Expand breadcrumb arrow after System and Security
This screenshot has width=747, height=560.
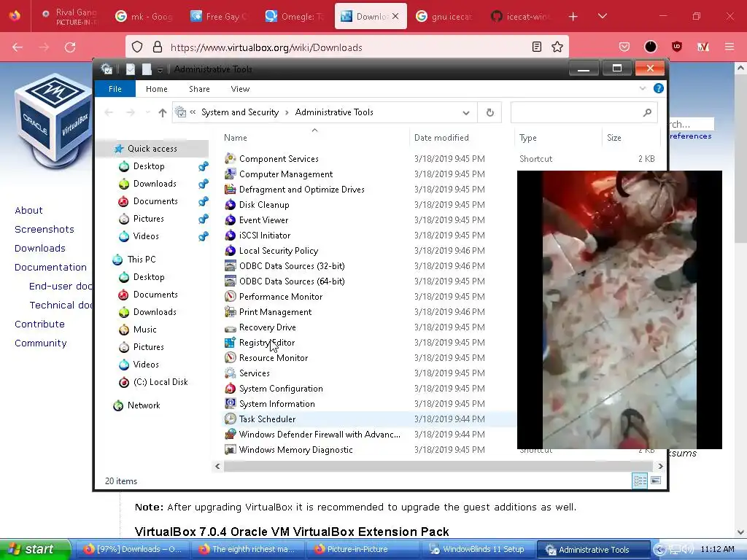(287, 112)
